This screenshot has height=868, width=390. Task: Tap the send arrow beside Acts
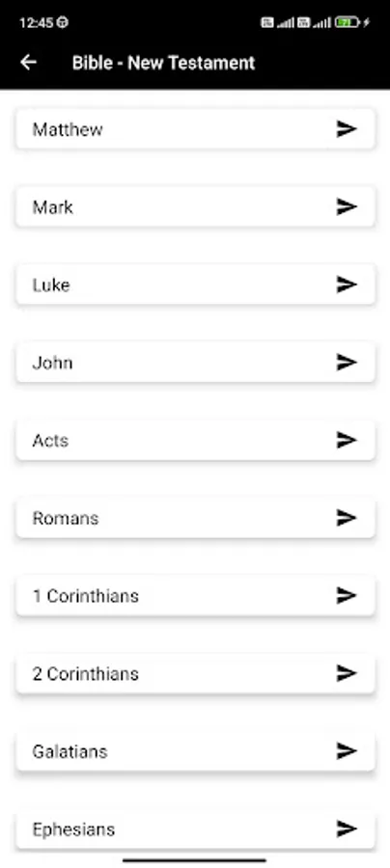coord(347,440)
